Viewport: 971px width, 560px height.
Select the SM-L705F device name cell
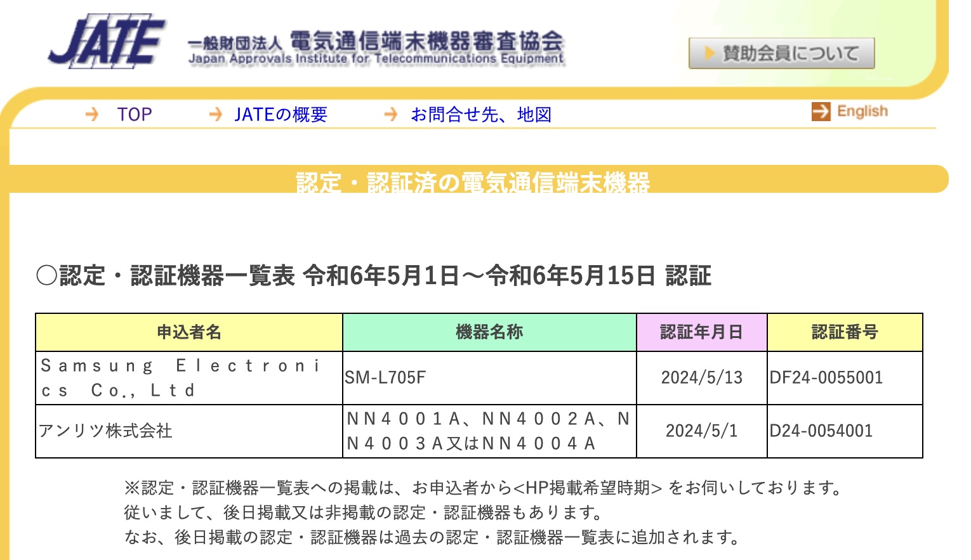(489, 378)
